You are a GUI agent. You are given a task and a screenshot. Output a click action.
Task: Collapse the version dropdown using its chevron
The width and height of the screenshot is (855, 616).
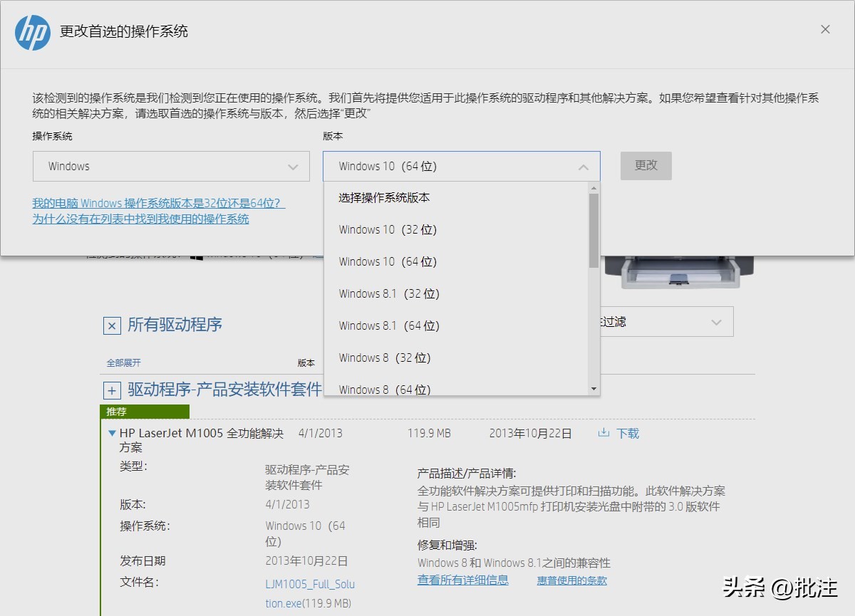pyautogui.click(x=583, y=166)
